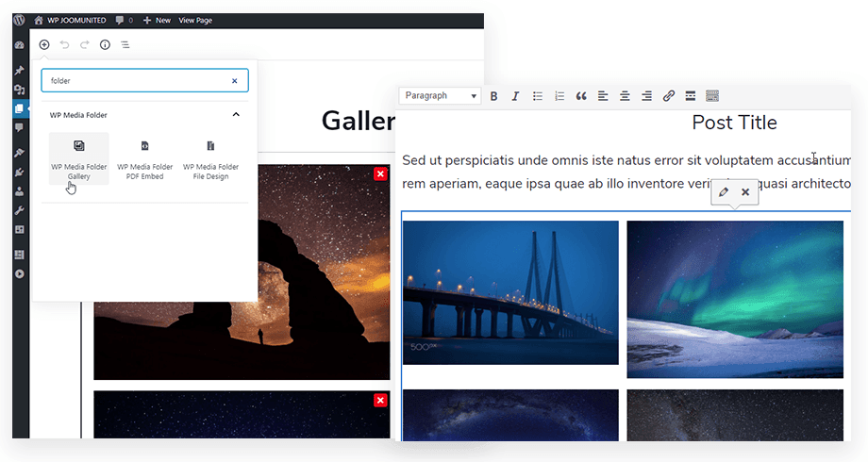Remove the second gallery image below
The width and height of the screenshot is (868, 462).
[380, 400]
